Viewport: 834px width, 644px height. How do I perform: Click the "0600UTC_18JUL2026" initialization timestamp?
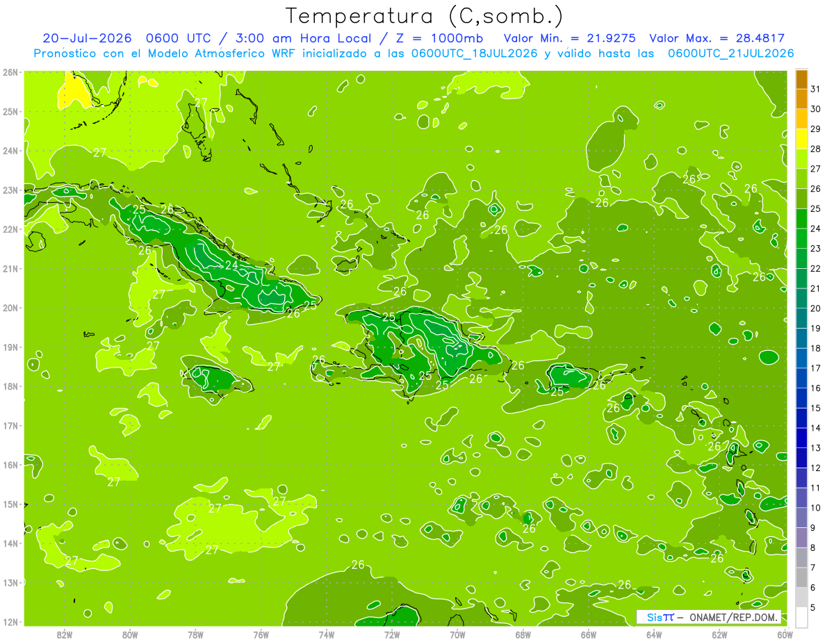(x=474, y=53)
